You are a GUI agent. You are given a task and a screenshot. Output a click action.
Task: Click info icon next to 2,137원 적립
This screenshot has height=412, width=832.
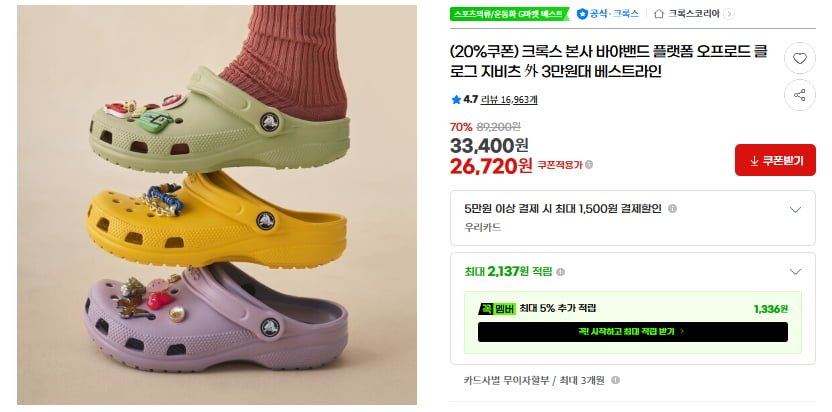point(560,272)
